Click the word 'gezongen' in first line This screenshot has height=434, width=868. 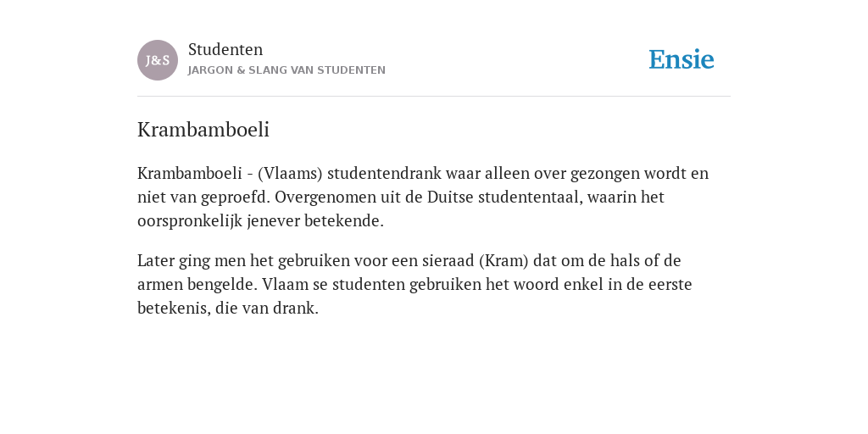coord(605,173)
